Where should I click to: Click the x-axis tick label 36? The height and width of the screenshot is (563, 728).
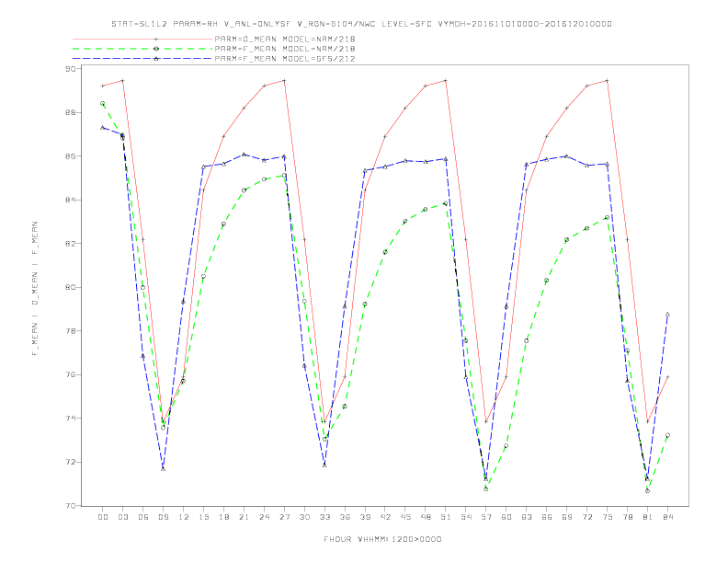coord(345,517)
